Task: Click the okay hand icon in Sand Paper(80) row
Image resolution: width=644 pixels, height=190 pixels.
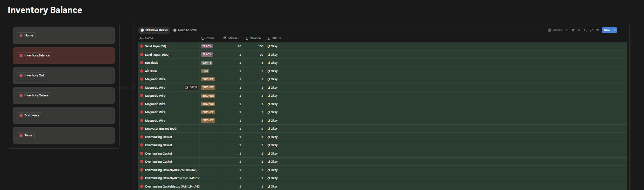Action: tap(269, 46)
